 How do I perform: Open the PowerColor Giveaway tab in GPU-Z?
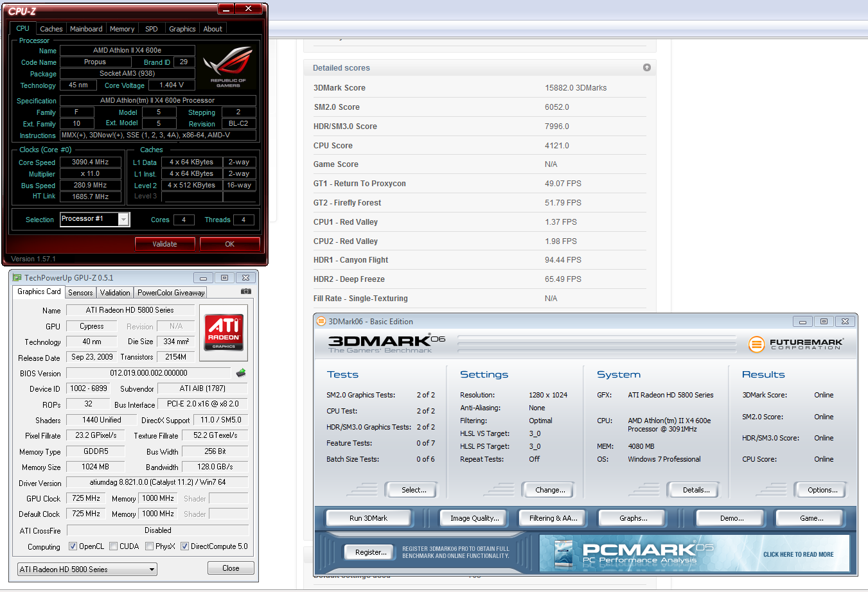171,292
